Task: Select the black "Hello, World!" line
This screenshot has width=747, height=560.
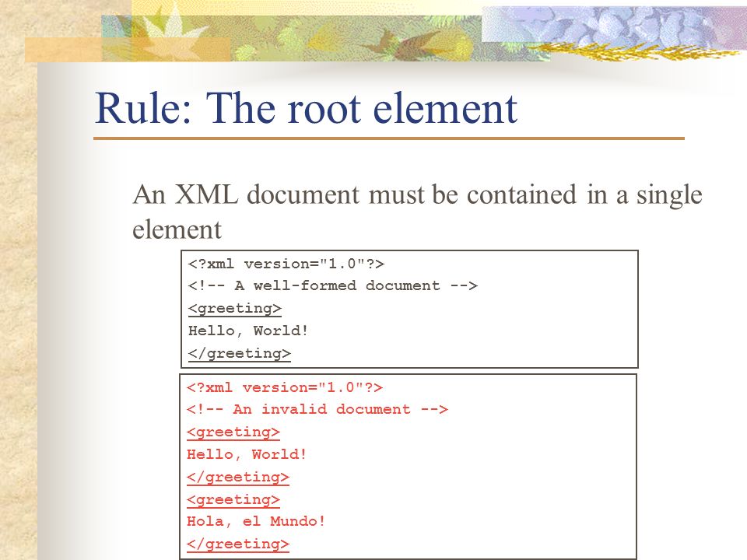Action: tap(248, 331)
